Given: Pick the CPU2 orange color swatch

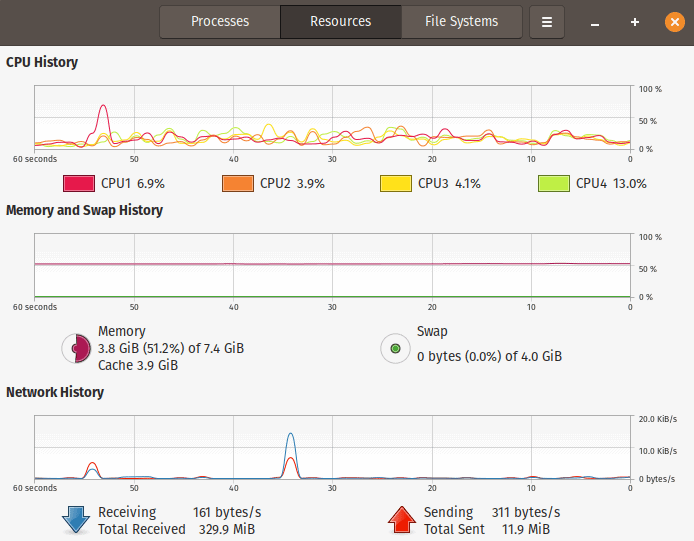Looking at the screenshot, I should 237,183.
